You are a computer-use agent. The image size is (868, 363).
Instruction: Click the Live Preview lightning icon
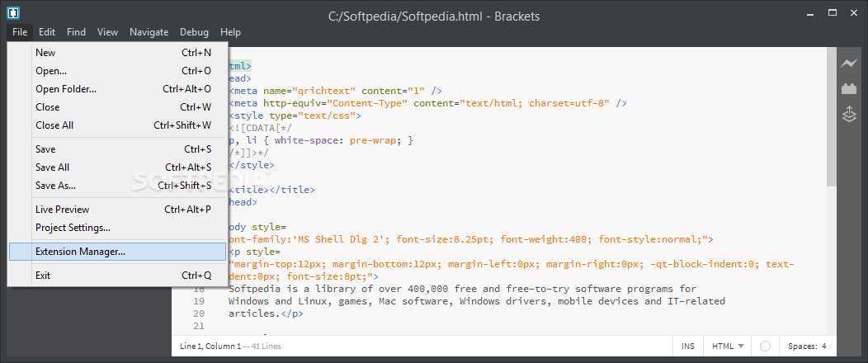point(849,63)
